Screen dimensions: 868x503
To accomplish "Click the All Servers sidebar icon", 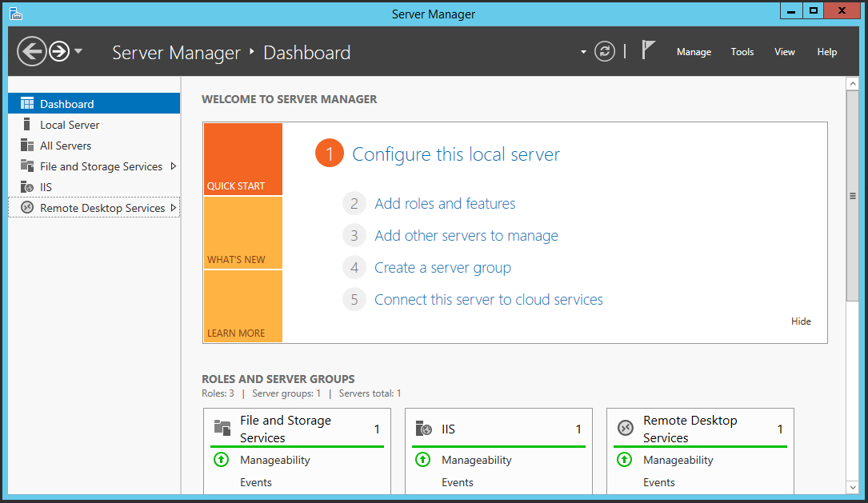I will [x=26, y=146].
